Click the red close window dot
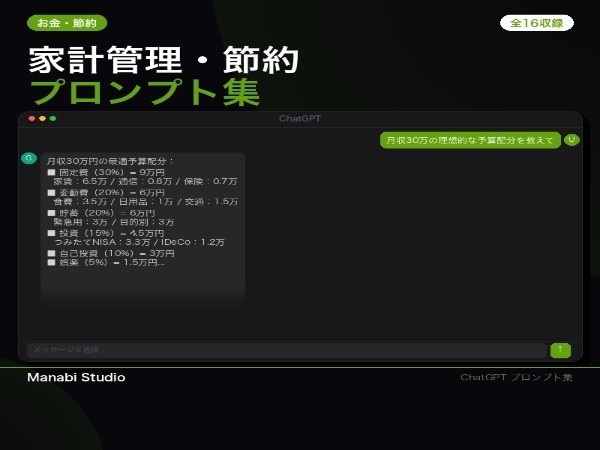The image size is (600, 450). (32, 119)
